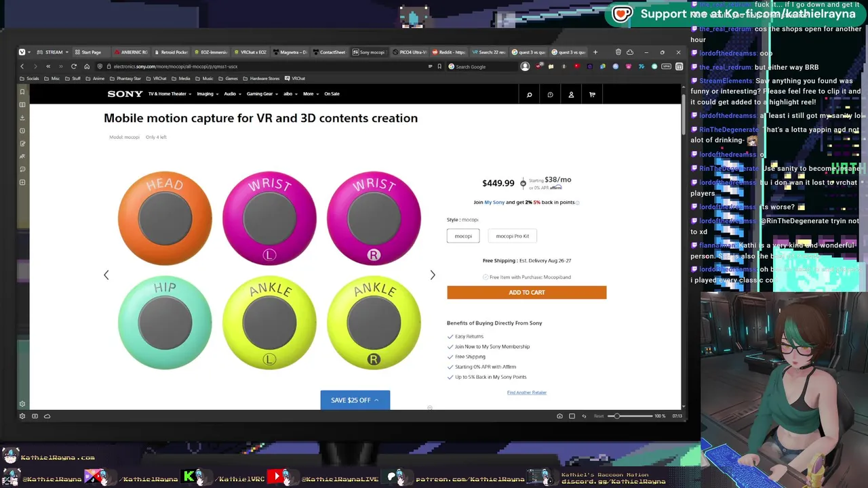Open the Bookmarks panel in sidebar
Viewport: 868px width, 488px height.
pos(22,91)
